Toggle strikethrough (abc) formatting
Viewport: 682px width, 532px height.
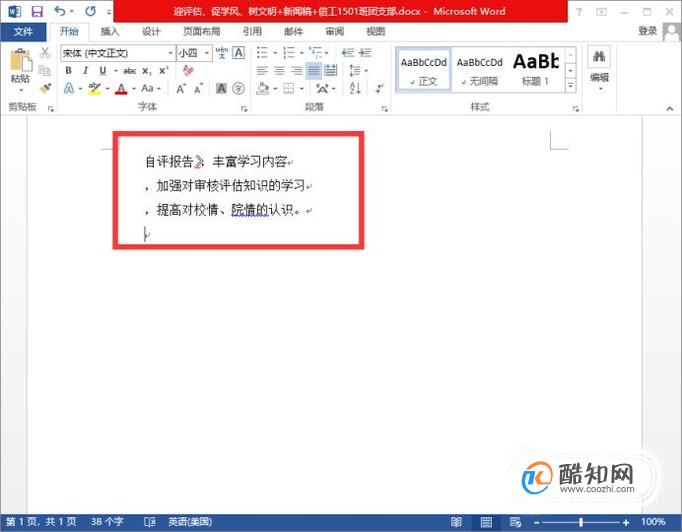tap(130, 70)
